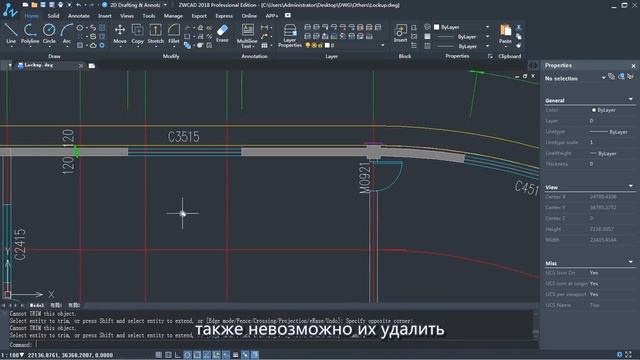Viewport: 640px width, 360px height.
Task: Open the Express ribbon tab
Action: [224, 16]
